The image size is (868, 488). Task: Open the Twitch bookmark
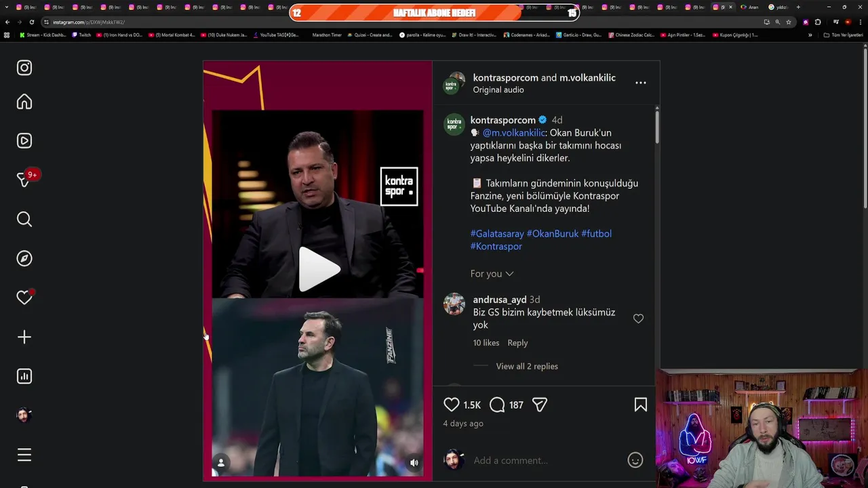coord(81,35)
